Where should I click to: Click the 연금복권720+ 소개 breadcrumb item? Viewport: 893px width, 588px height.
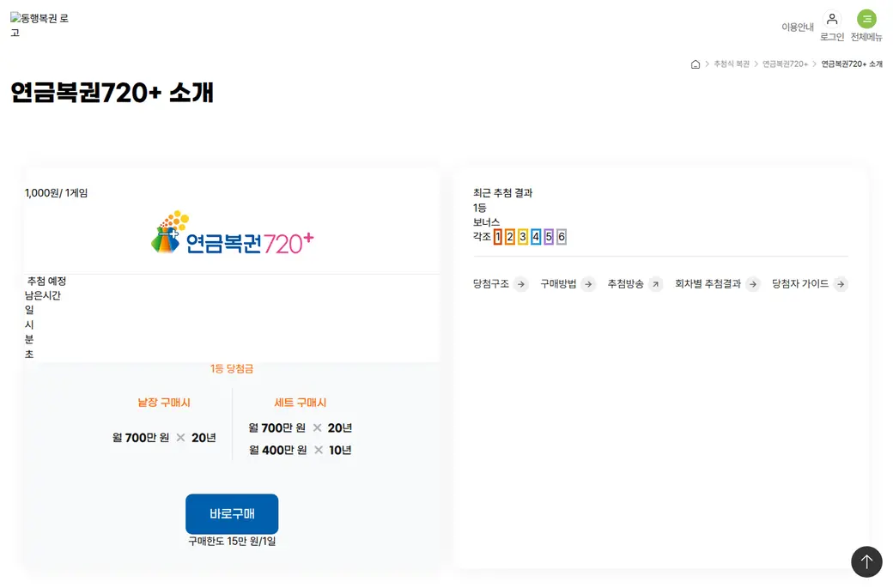coord(852,64)
